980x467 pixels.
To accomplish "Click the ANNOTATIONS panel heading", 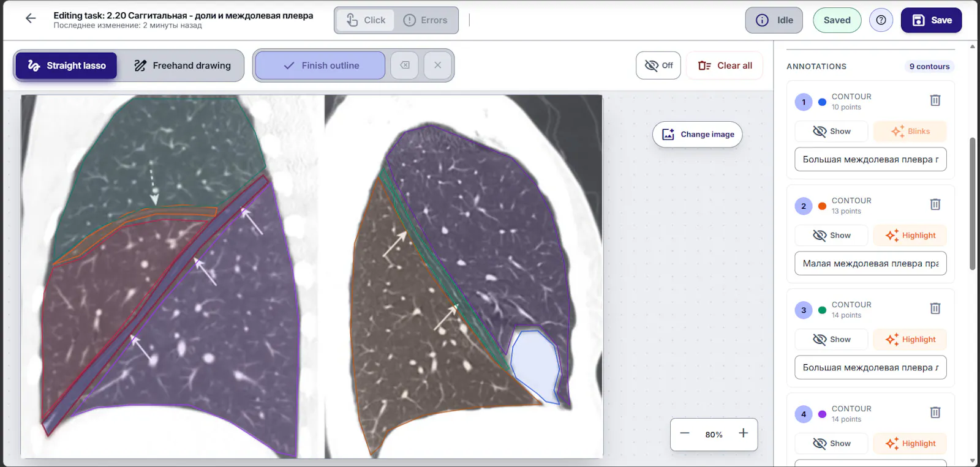I will tap(816, 66).
